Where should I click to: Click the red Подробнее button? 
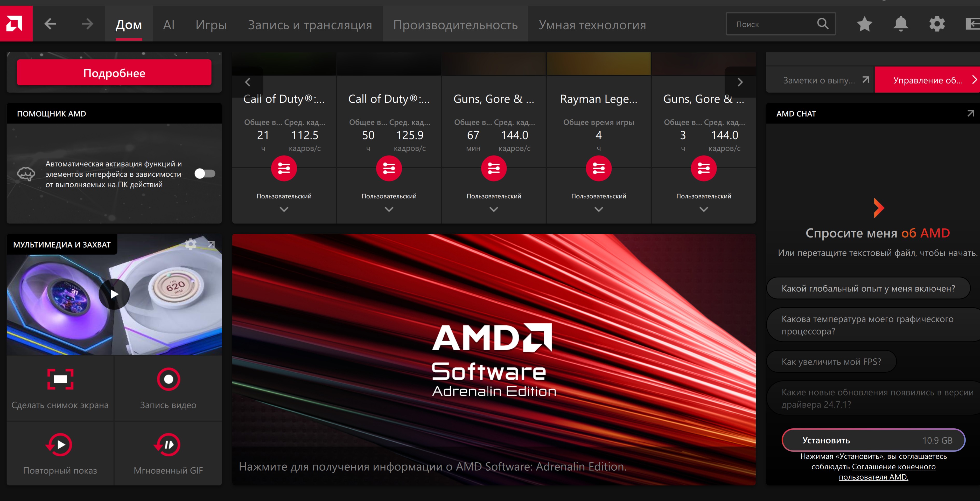pyautogui.click(x=114, y=73)
